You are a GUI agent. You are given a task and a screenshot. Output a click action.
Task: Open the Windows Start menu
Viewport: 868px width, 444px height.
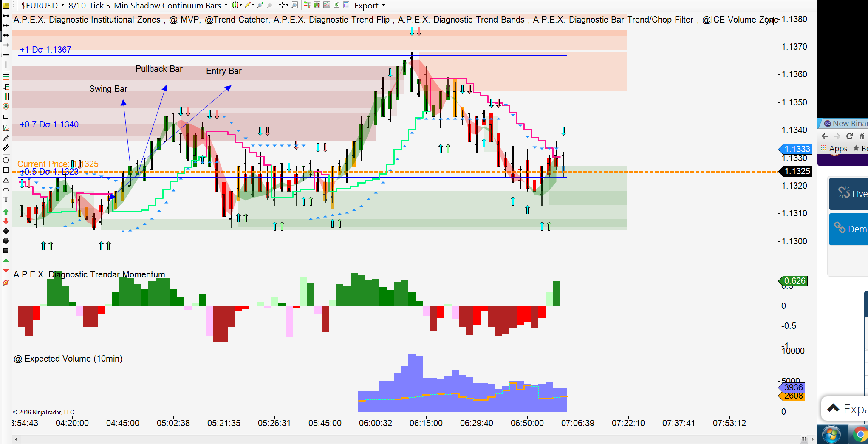[x=831, y=435]
